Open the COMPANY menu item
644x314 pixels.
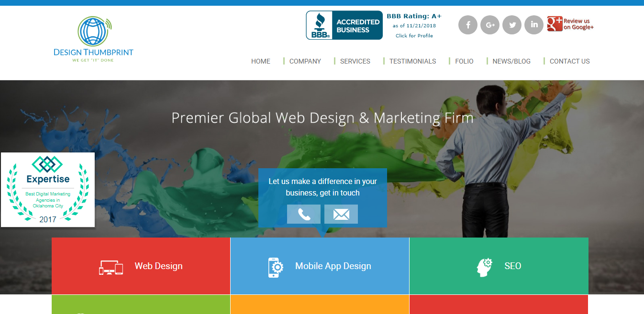(x=305, y=61)
